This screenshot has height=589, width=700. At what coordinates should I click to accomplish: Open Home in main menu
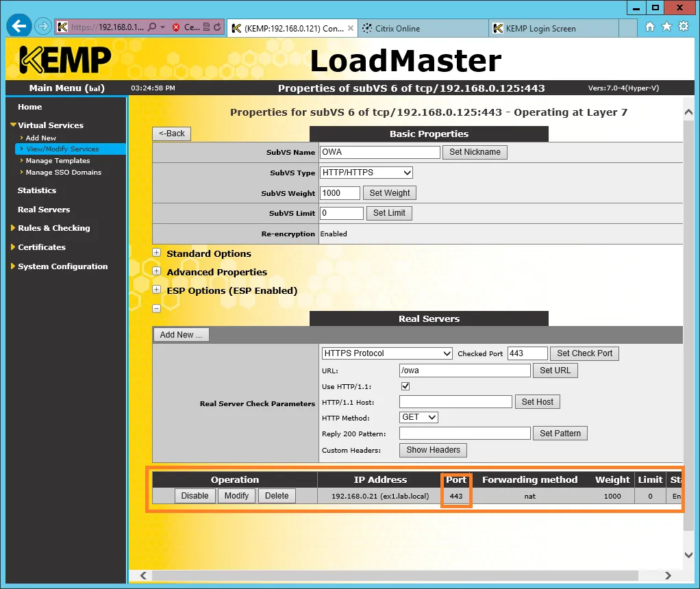[30, 107]
